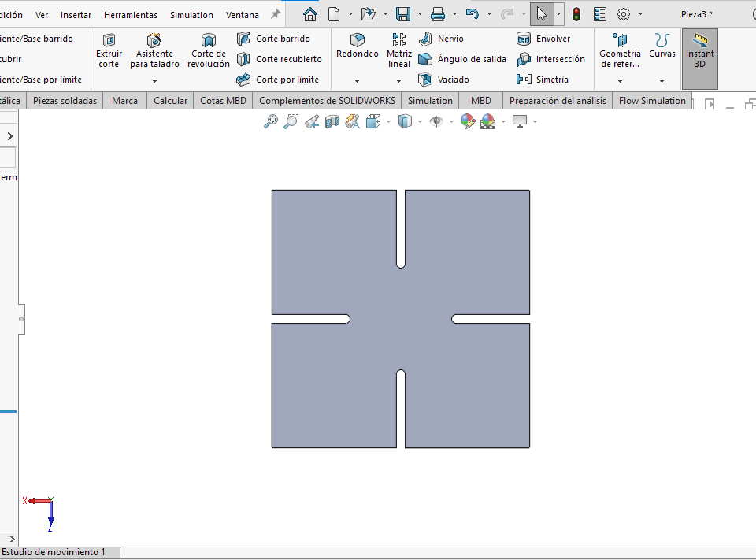Open the Insertar menu
The image size is (756, 560).
[x=76, y=14]
